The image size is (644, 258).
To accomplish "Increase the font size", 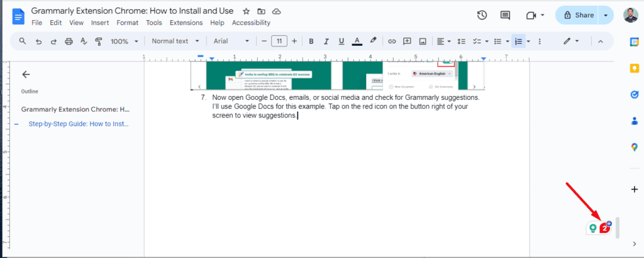I will [294, 41].
